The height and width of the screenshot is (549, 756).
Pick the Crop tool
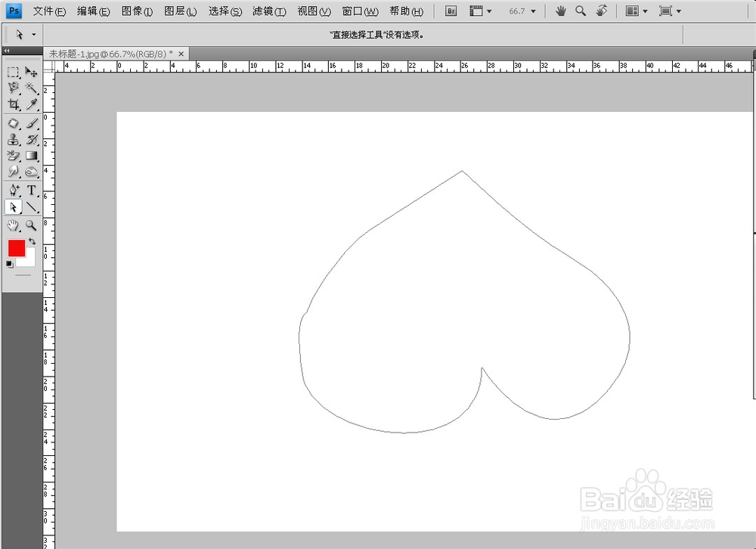(x=14, y=103)
